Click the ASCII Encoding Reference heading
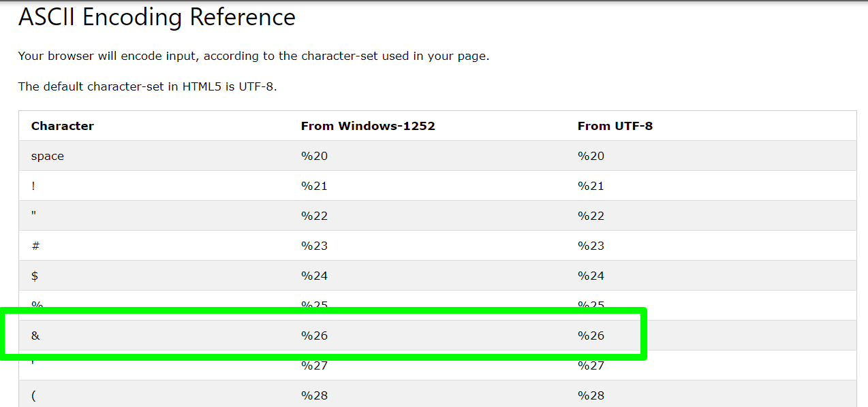868x407 pixels. tap(157, 18)
